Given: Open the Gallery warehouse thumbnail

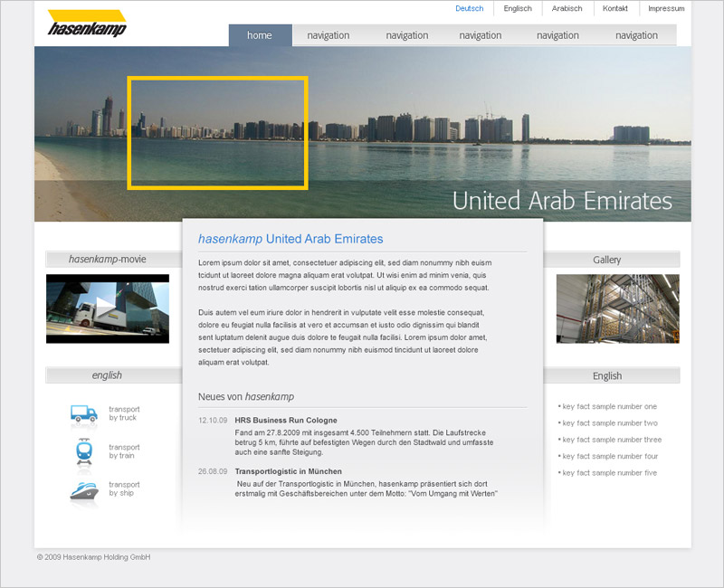Looking at the screenshot, I should click(617, 308).
